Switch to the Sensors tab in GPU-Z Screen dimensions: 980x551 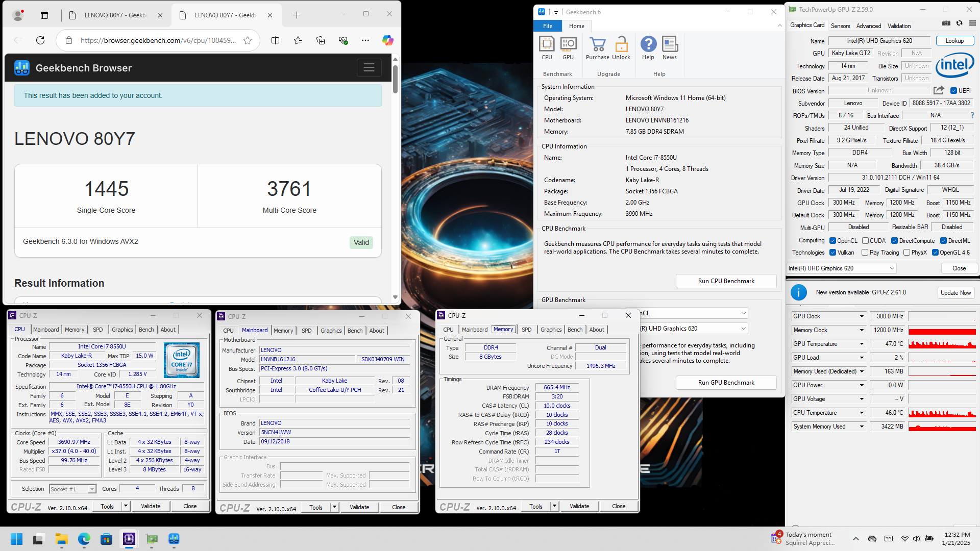(840, 26)
